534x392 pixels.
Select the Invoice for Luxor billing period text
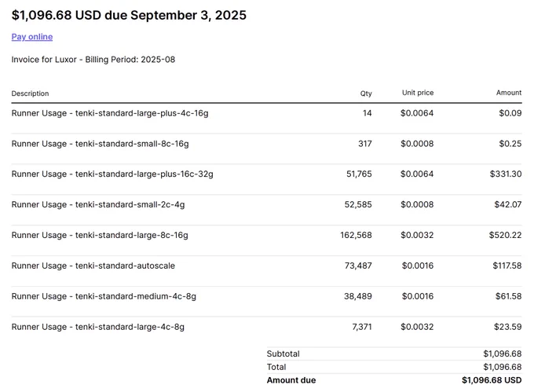pos(93,60)
